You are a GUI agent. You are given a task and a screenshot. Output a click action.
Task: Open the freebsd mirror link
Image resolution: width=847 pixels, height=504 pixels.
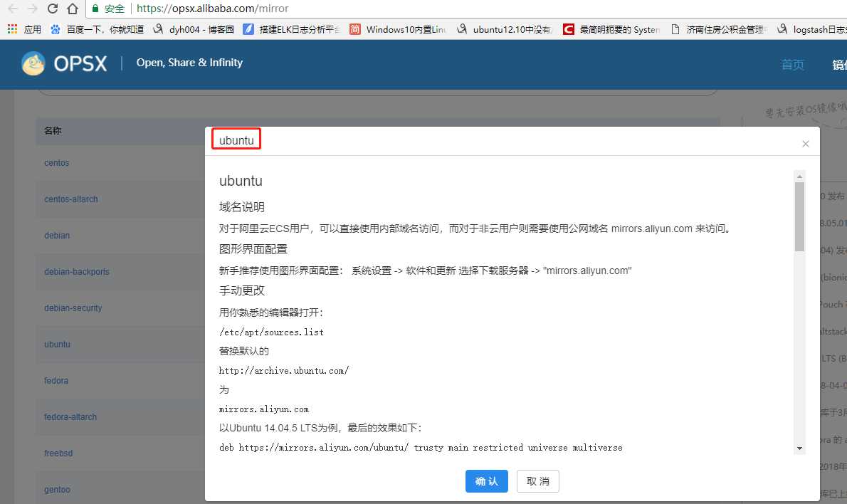coord(58,453)
